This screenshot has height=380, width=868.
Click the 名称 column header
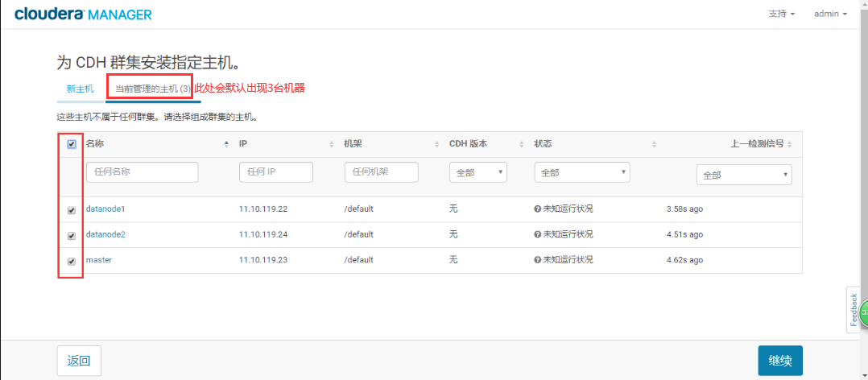point(95,144)
